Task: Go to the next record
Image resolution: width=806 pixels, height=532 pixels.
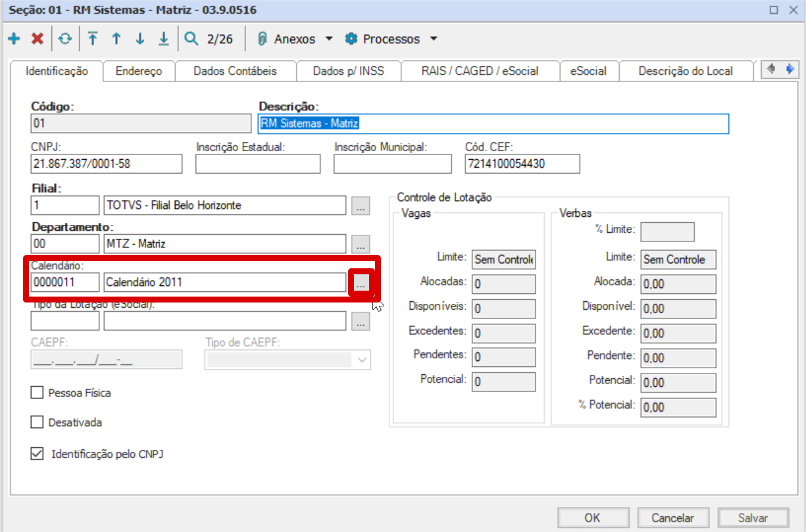Action: 139,39
